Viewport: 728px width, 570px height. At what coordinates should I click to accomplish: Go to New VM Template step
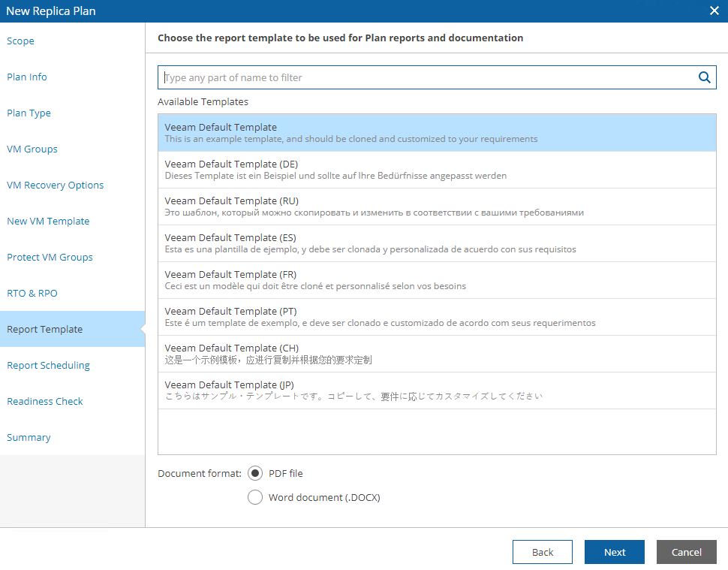click(x=48, y=221)
